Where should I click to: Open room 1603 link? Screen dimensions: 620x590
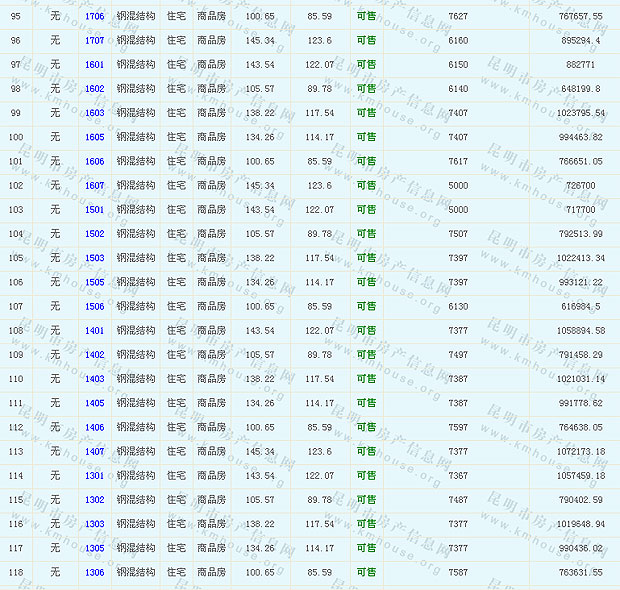[94, 113]
